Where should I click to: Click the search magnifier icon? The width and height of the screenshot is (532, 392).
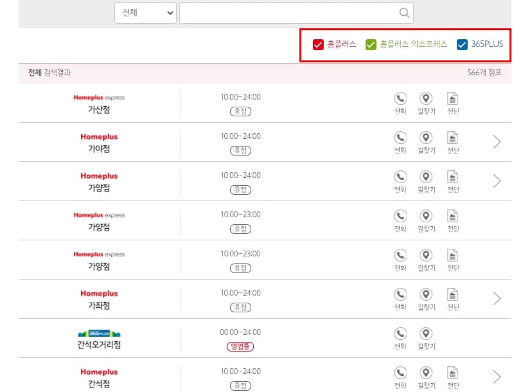coord(404,13)
